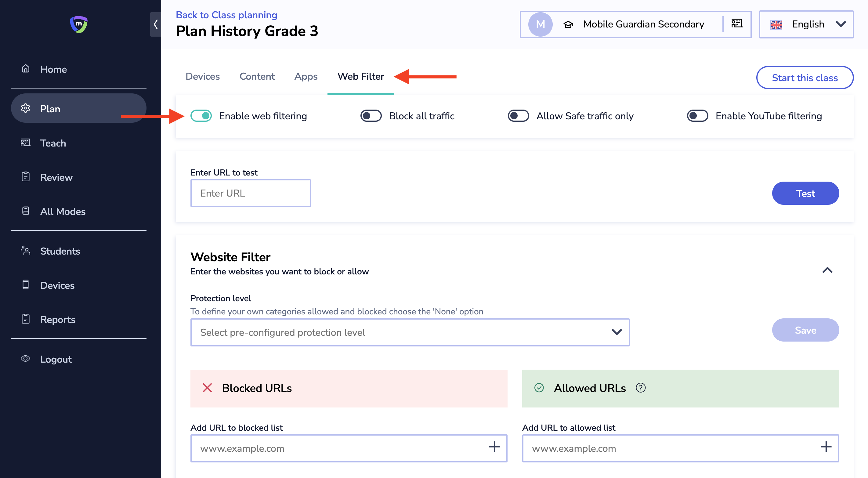
Task: Switch to the Apps tab
Action: click(306, 77)
